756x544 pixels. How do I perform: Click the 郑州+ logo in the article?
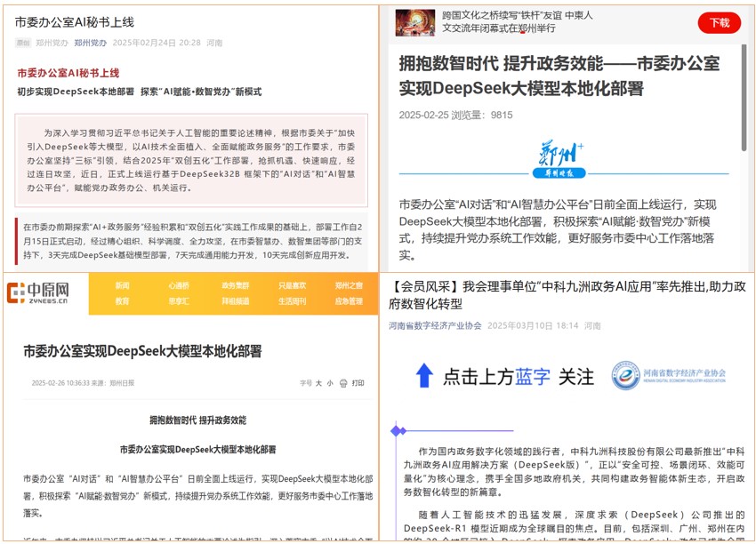559,159
